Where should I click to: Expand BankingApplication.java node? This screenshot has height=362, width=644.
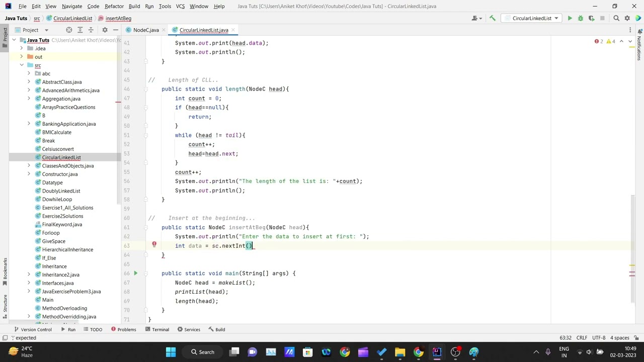29,124
